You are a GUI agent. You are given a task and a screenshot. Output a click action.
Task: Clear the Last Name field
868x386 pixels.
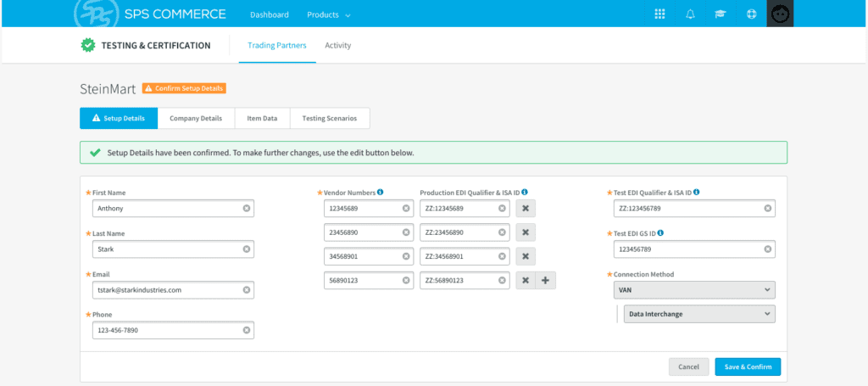[x=247, y=249]
